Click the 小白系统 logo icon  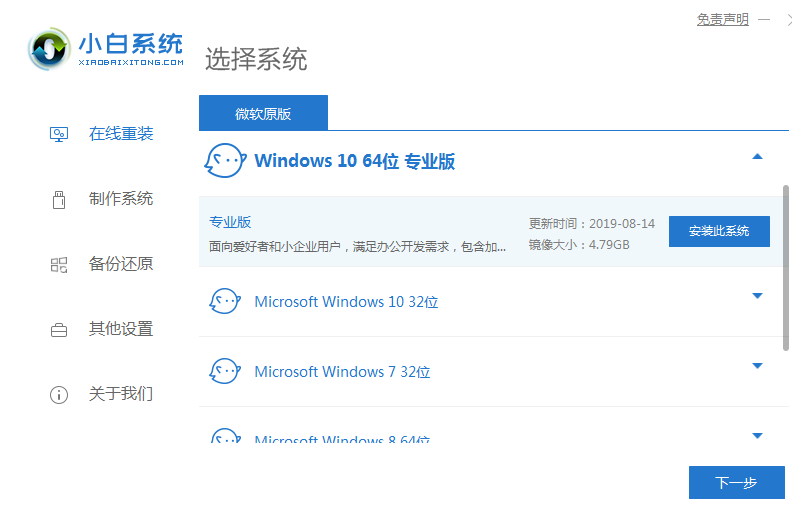(x=50, y=48)
